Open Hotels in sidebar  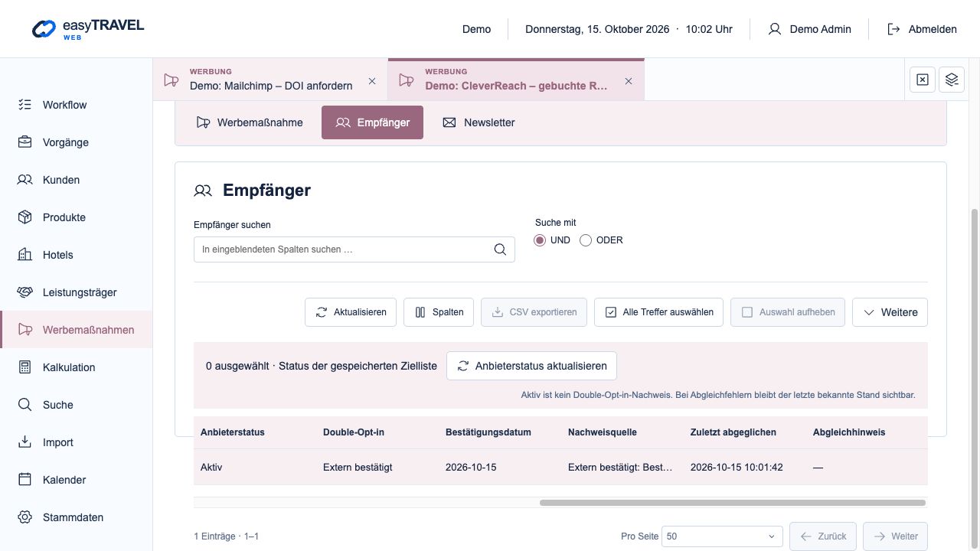coord(77,255)
